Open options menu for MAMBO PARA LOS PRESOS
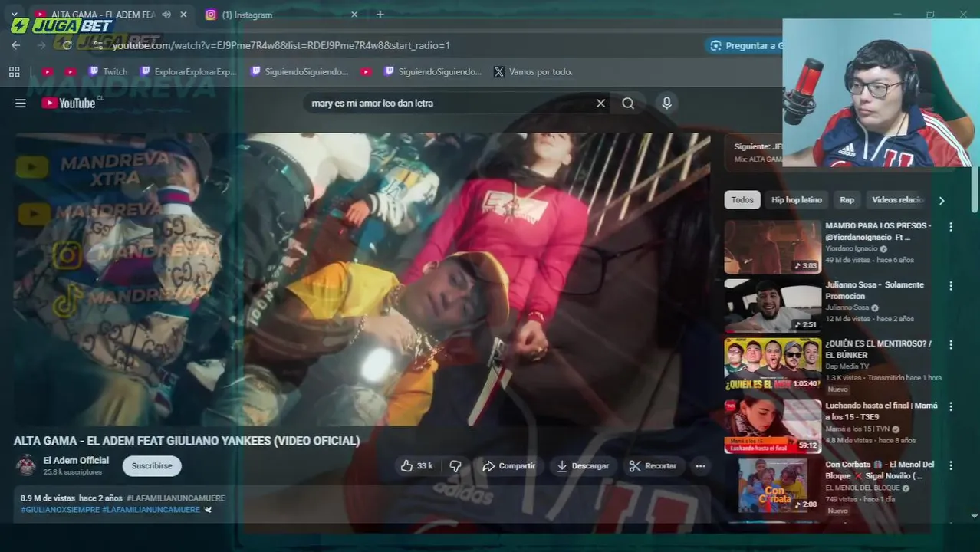 point(951,227)
